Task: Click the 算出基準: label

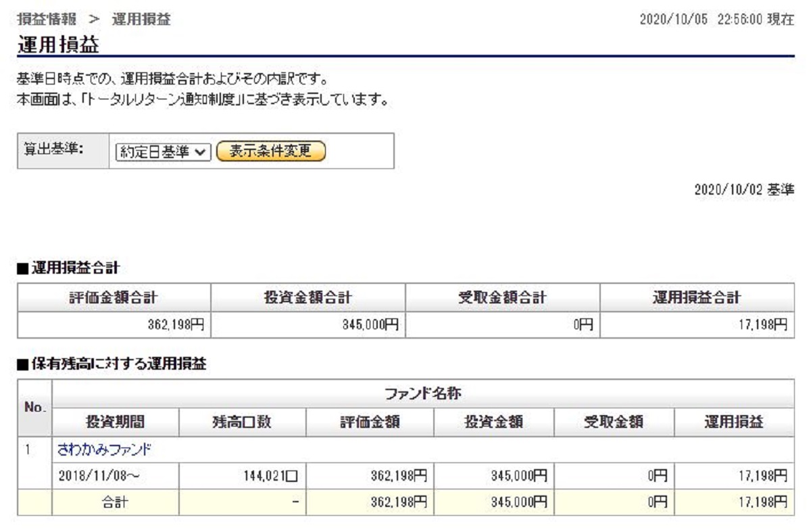Action: (53, 149)
